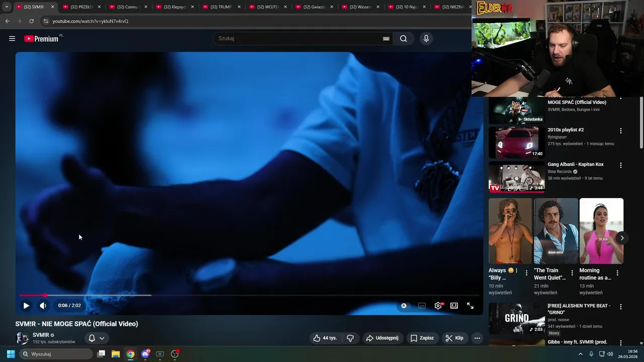Image resolution: width=644 pixels, height=362 pixels.
Task: Click the site info icon in the address bar
Action: (x=45, y=21)
